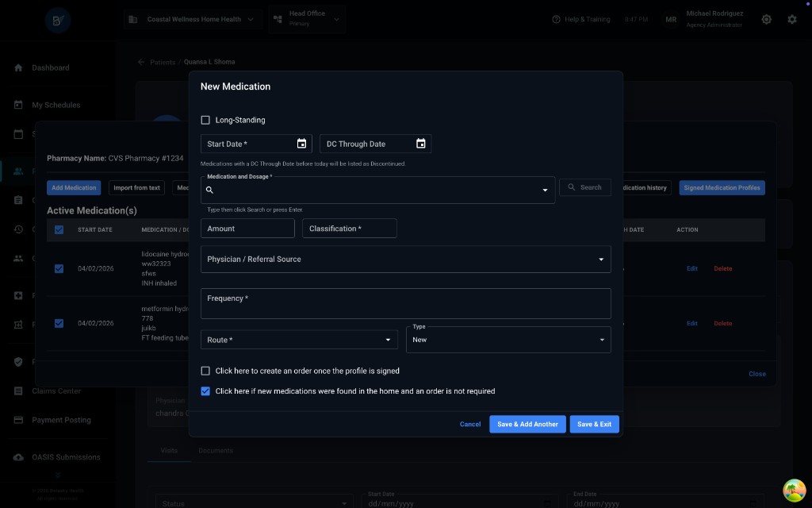Click the clipboard icon in sidebar
This screenshot has height=508, width=812.
(x=18, y=200)
